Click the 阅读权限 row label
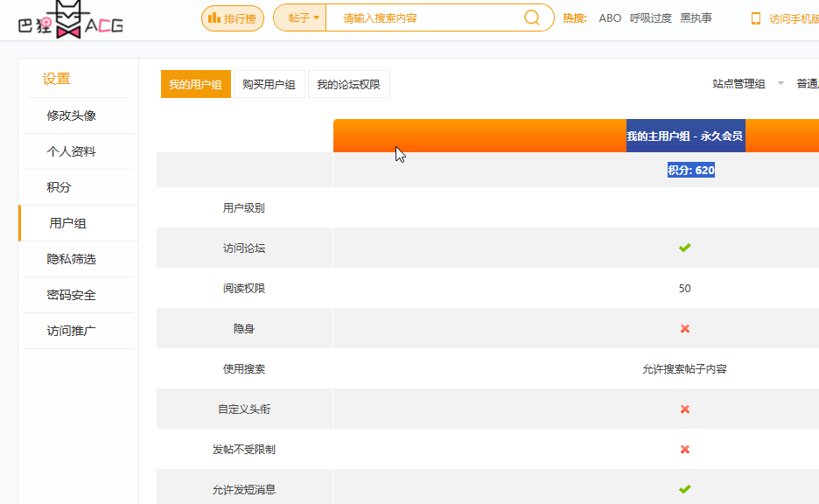 (244, 288)
